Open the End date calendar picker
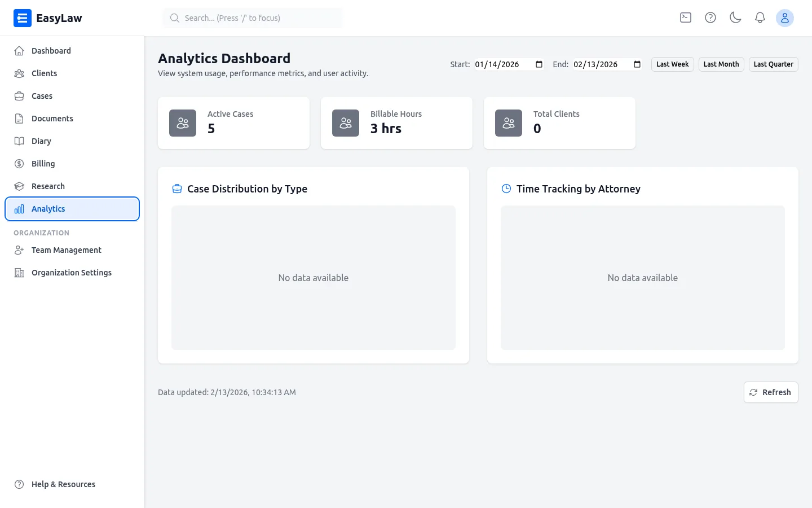 pos(636,64)
